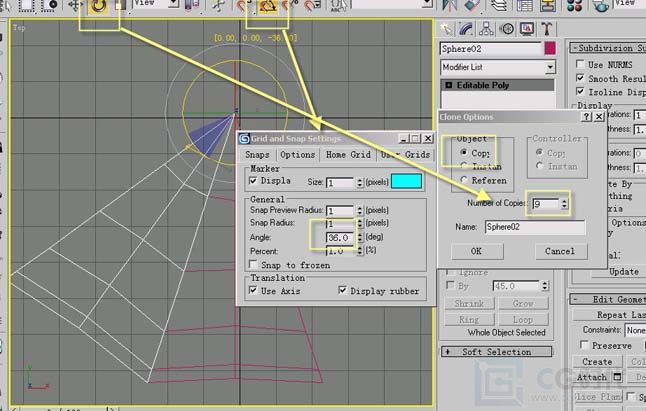Toggle the 3D Snaps icon
The width and height of the screenshot is (646, 411).
coord(243,5)
